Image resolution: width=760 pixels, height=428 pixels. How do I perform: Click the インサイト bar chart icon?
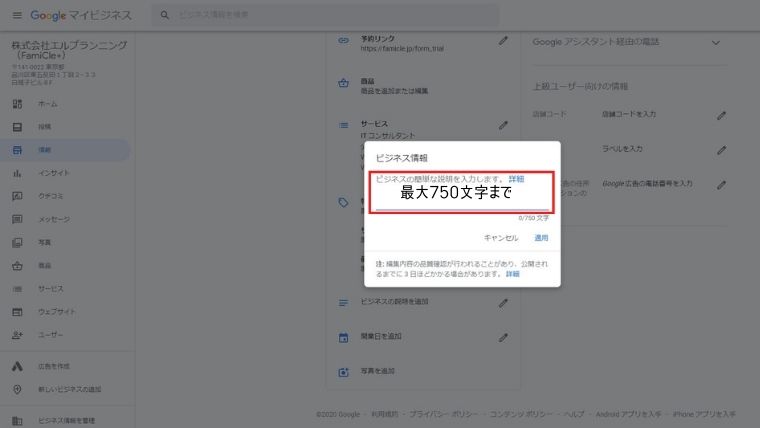tap(17, 173)
